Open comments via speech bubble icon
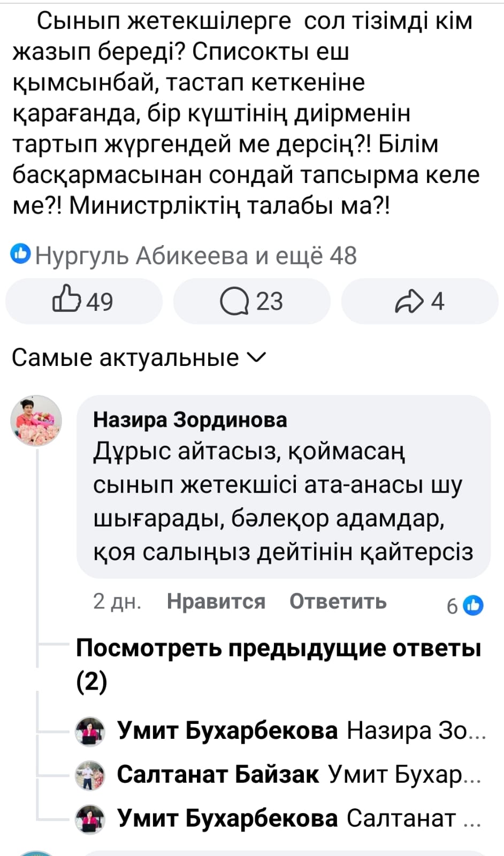The height and width of the screenshot is (856, 504). point(251,301)
